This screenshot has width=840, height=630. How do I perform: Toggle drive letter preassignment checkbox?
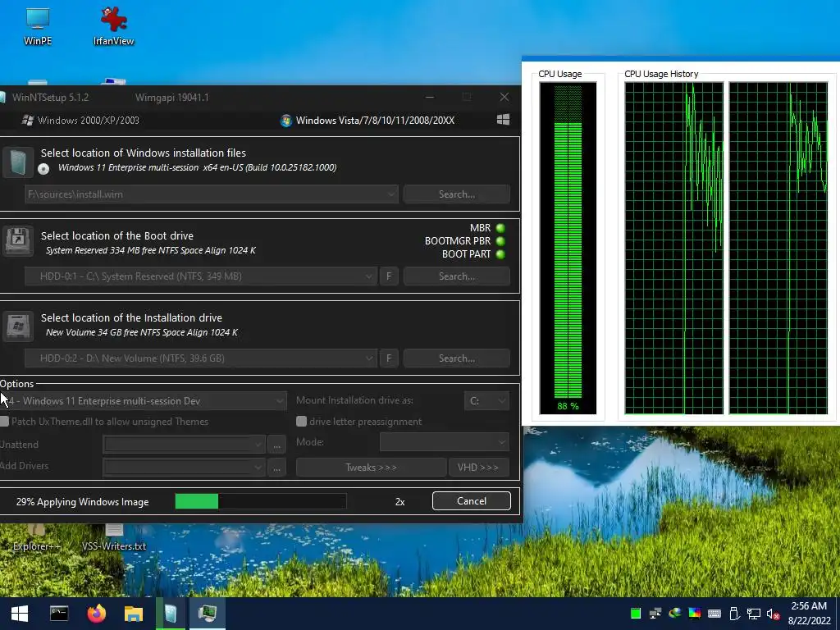click(302, 422)
